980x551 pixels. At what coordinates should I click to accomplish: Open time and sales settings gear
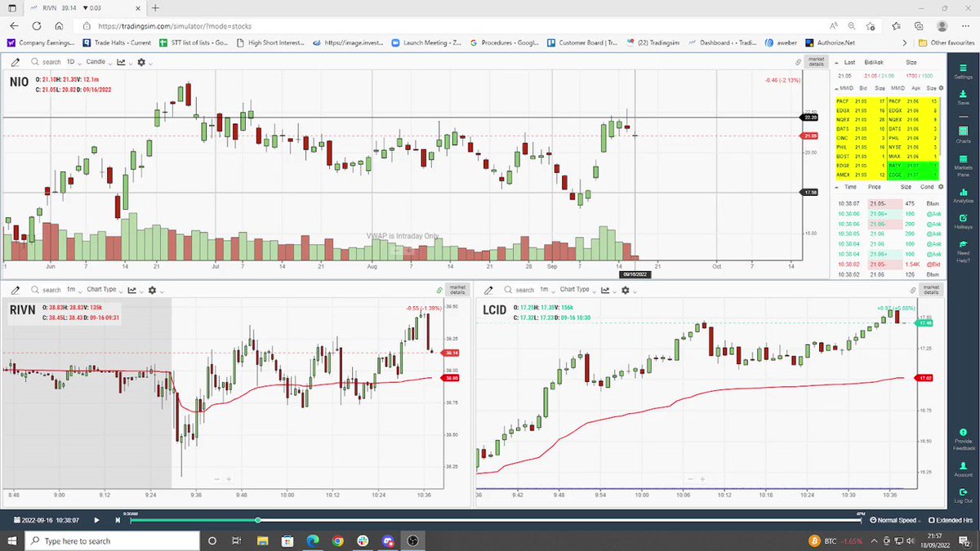[x=940, y=186]
